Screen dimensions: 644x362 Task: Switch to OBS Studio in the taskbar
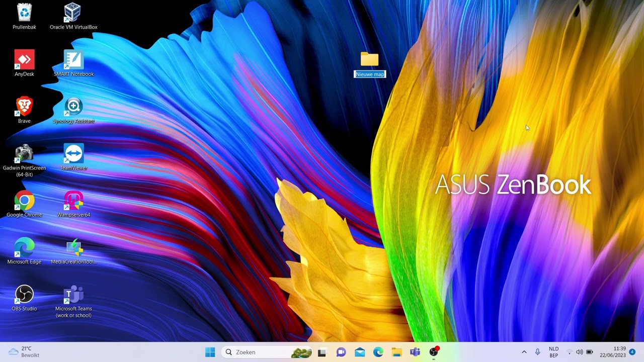tap(434, 352)
